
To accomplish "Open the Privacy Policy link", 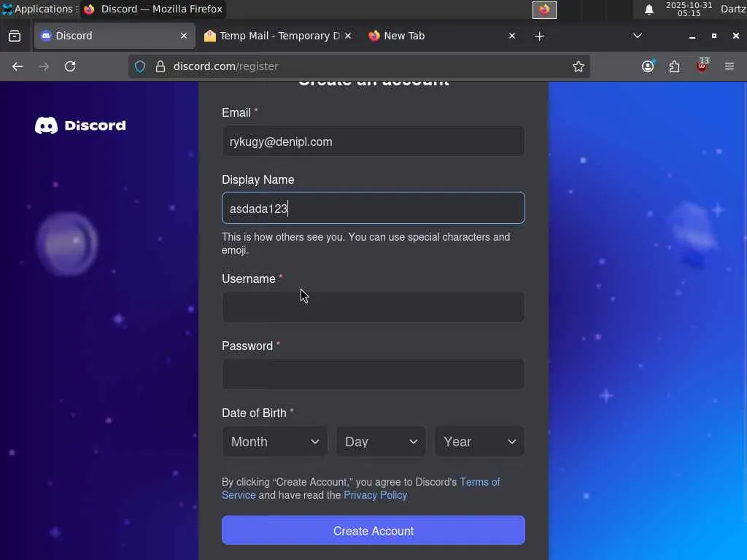I will point(376,495).
